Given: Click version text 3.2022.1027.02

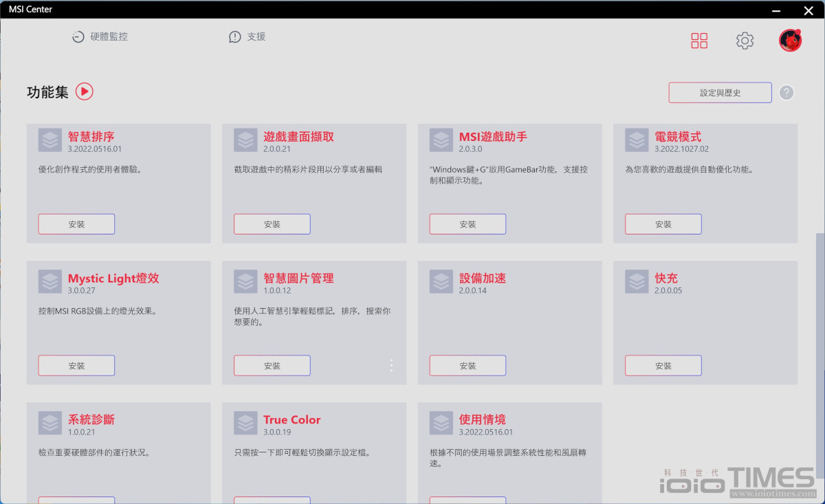Looking at the screenshot, I should tap(681, 149).
